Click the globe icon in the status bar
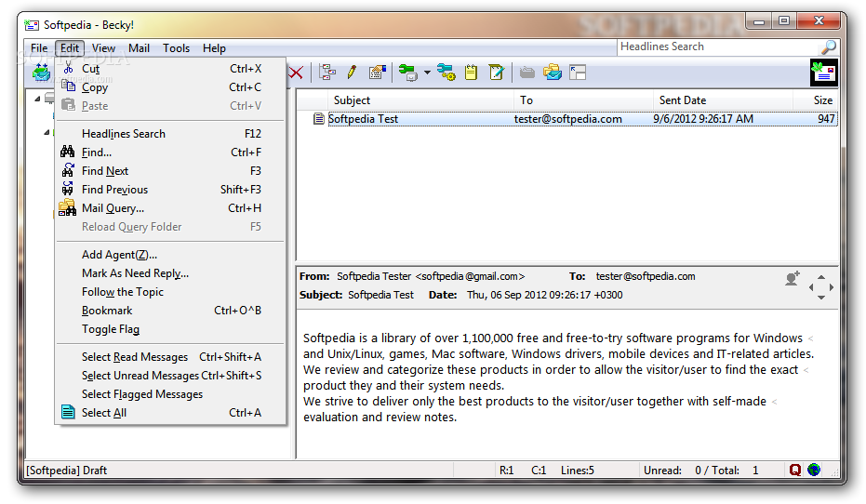This screenshot has height=504, width=866. 814,470
